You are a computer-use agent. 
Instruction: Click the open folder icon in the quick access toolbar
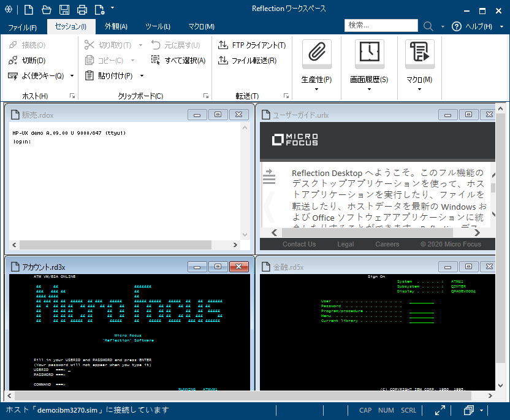[x=47, y=10]
